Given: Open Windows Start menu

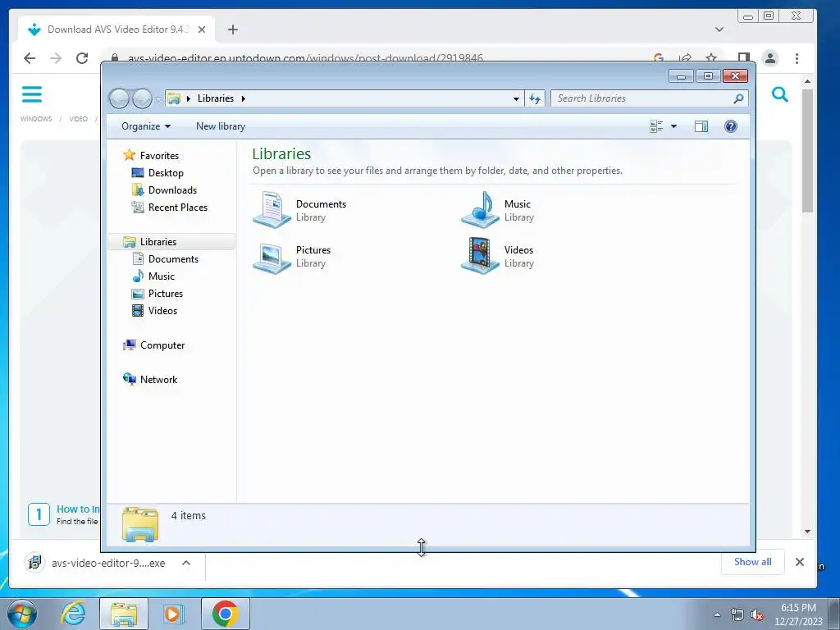Looking at the screenshot, I should pyautogui.click(x=22, y=614).
